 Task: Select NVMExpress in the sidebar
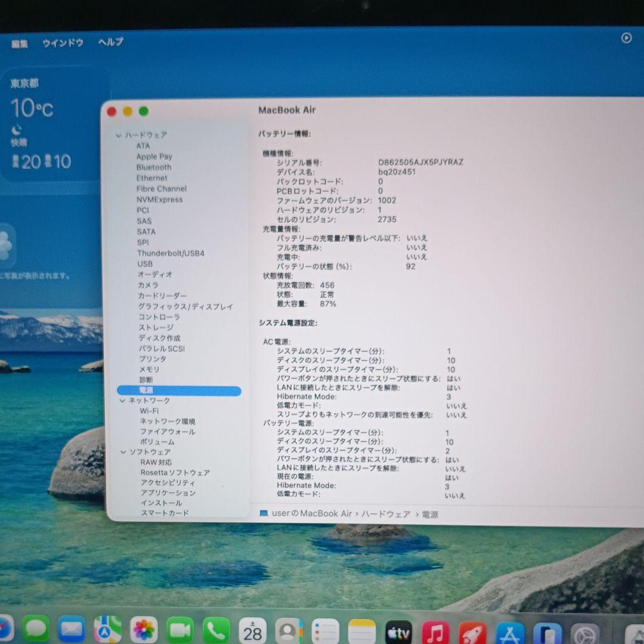click(x=159, y=200)
